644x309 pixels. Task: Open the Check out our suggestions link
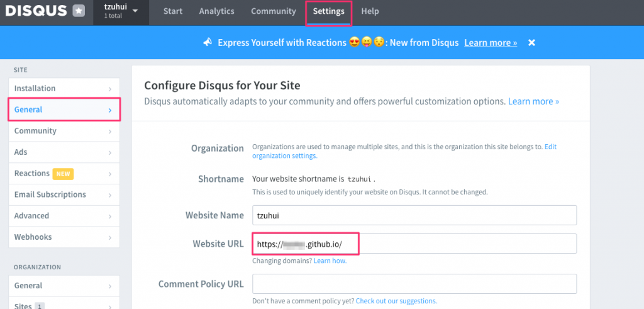[x=396, y=301]
